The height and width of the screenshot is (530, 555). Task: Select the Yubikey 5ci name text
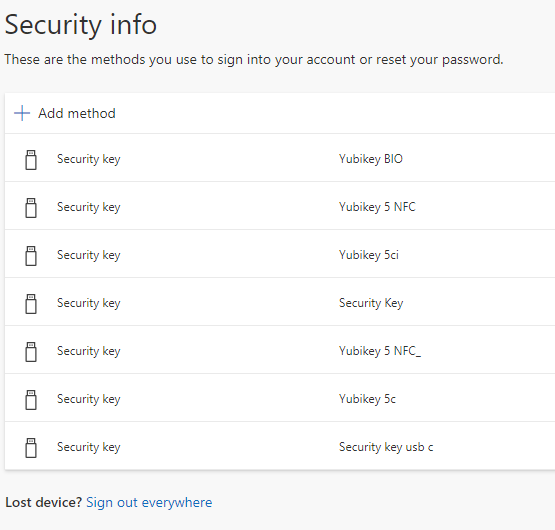coord(368,255)
